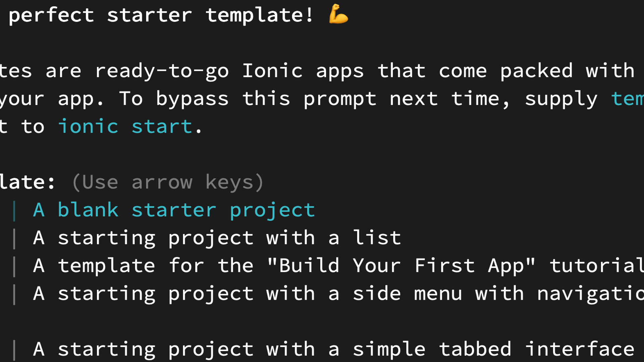Click the 'ready-to-go' phrase in description

pyautogui.click(x=162, y=71)
